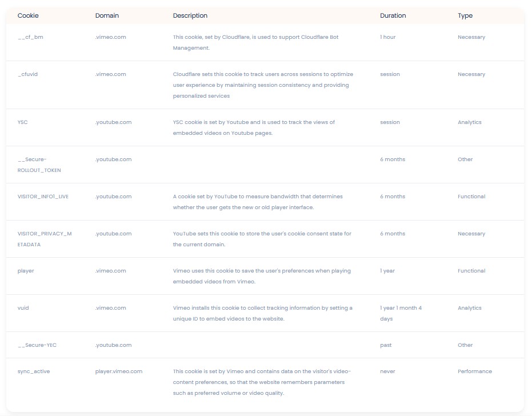Click the Duration column header
532x416 pixels.
[393, 15]
